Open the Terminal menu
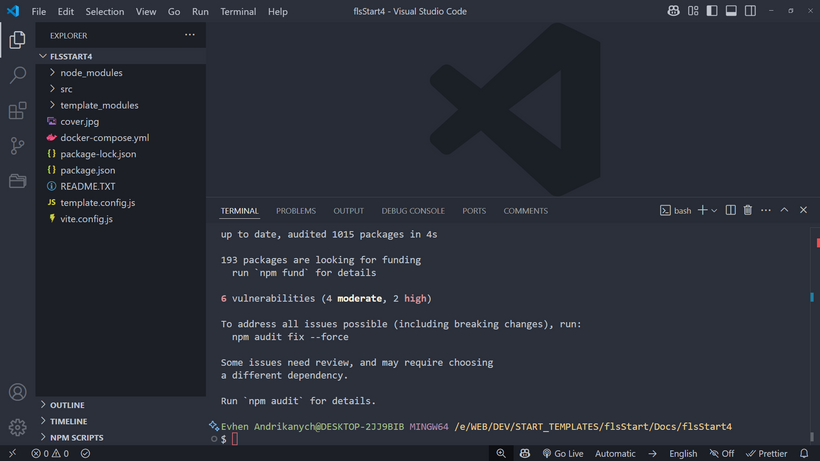This screenshot has width=820, height=461. (x=238, y=12)
